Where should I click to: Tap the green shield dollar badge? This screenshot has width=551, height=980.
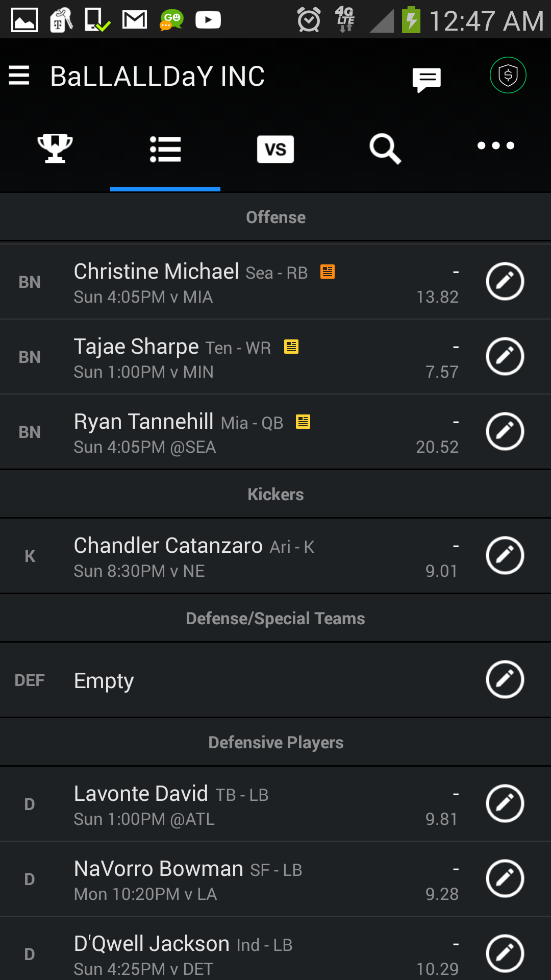point(508,76)
